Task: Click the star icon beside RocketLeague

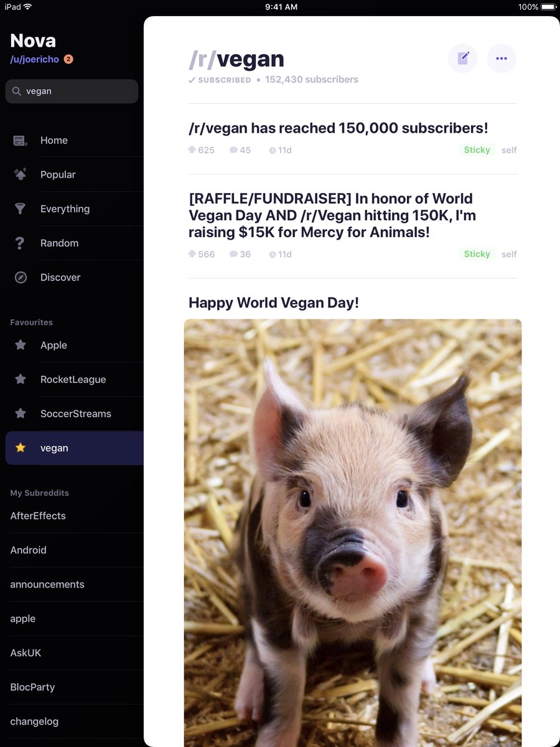Action: click(x=21, y=379)
